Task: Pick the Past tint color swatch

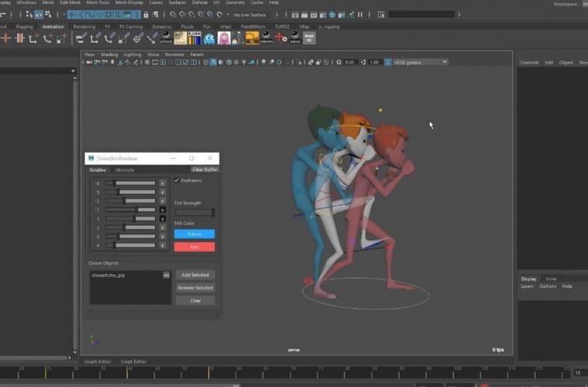Action: coord(194,247)
